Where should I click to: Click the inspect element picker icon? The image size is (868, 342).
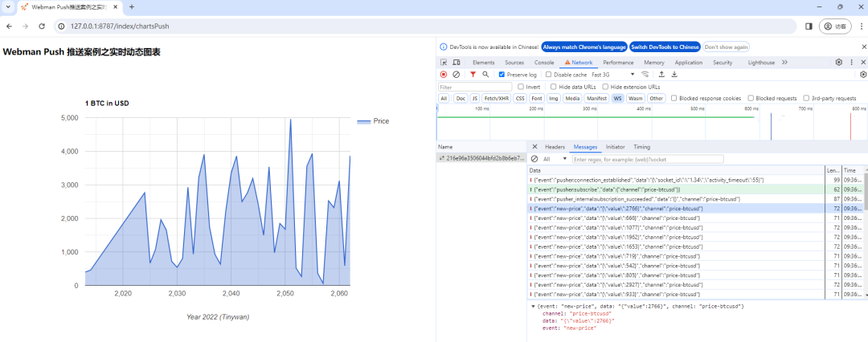point(444,63)
